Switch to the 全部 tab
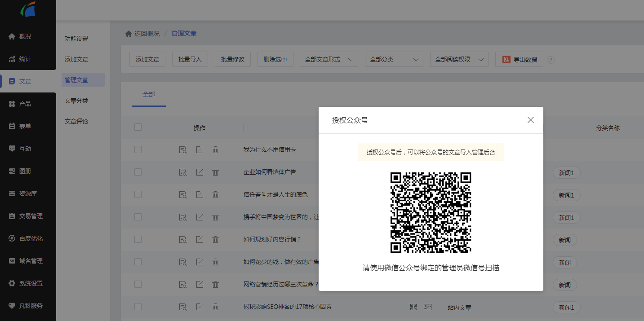This screenshot has height=321, width=644. [x=149, y=94]
